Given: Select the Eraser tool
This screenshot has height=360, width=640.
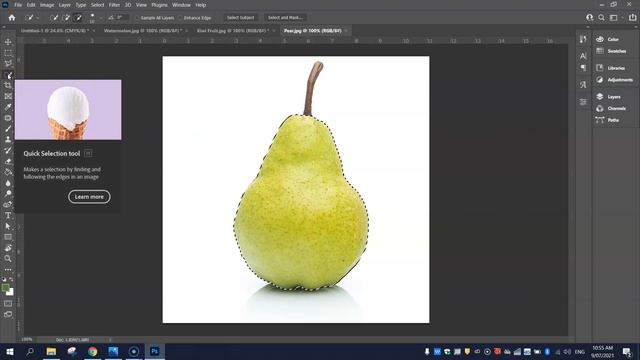Looking at the screenshot, I should point(8,161).
